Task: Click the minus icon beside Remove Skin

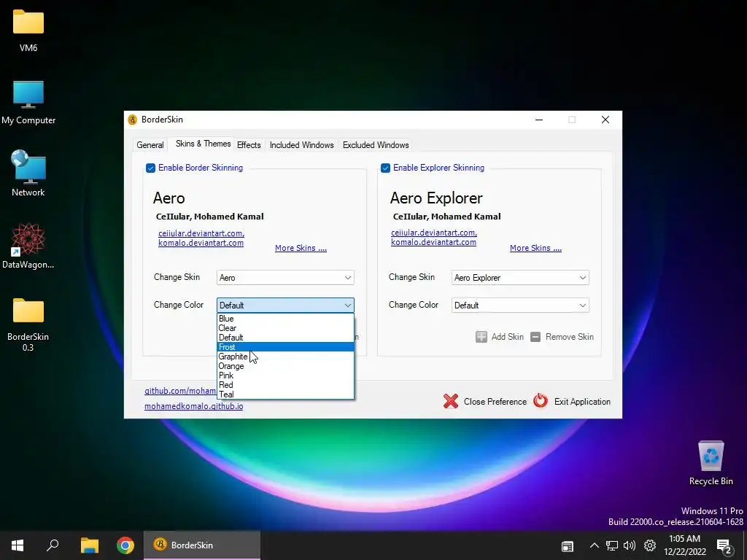Action: [x=535, y=337]
